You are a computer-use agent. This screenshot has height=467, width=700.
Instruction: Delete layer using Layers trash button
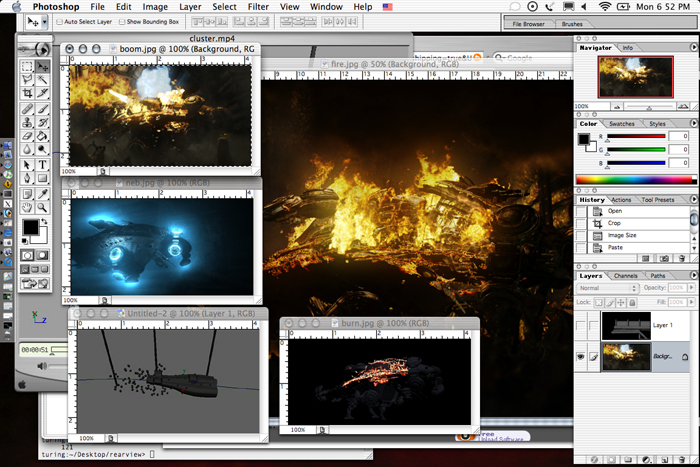[x=681, y=459]
